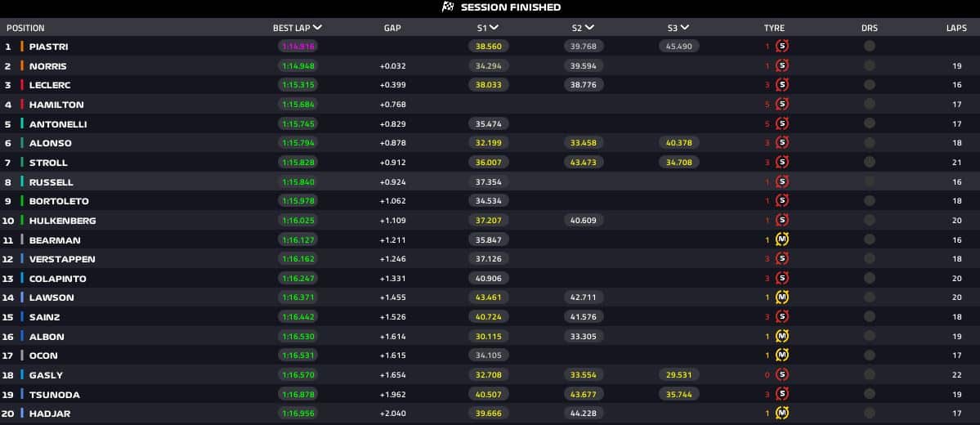The height and width of the screenshot is (425, 980).
Task: Click Sainz's soft tyre icon
Action: [782, 316]
